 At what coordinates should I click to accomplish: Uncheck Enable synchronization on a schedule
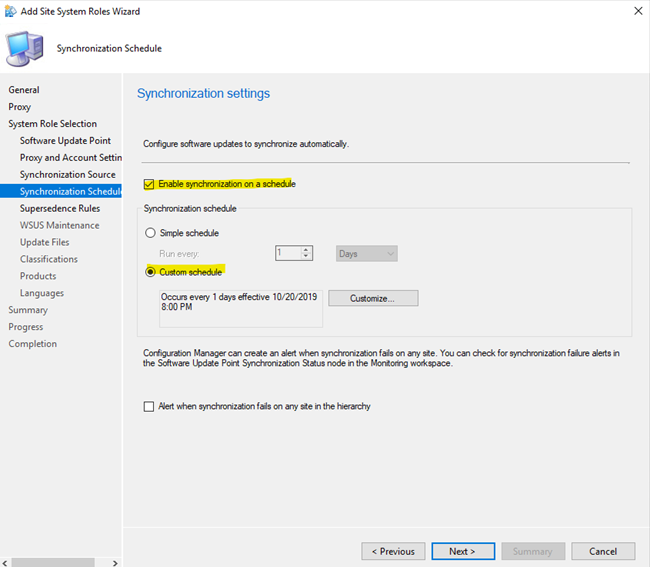(x=149, y=184)
